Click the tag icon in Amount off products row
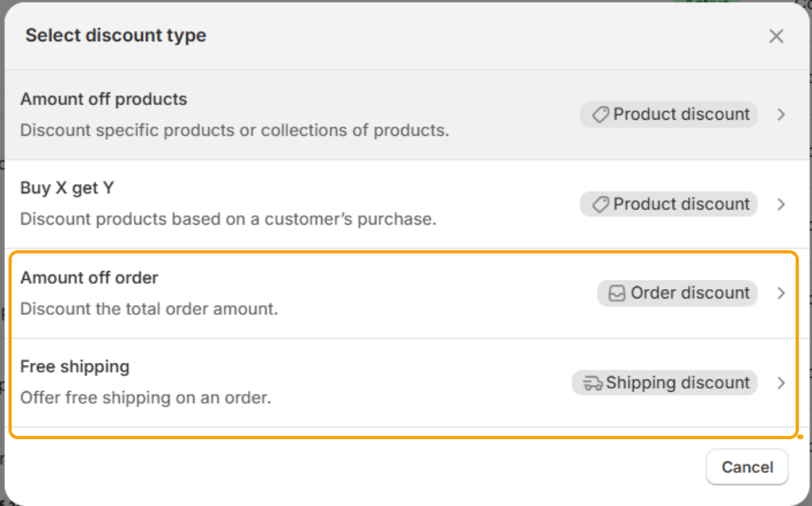812x506 pixels. coord(600,115)
